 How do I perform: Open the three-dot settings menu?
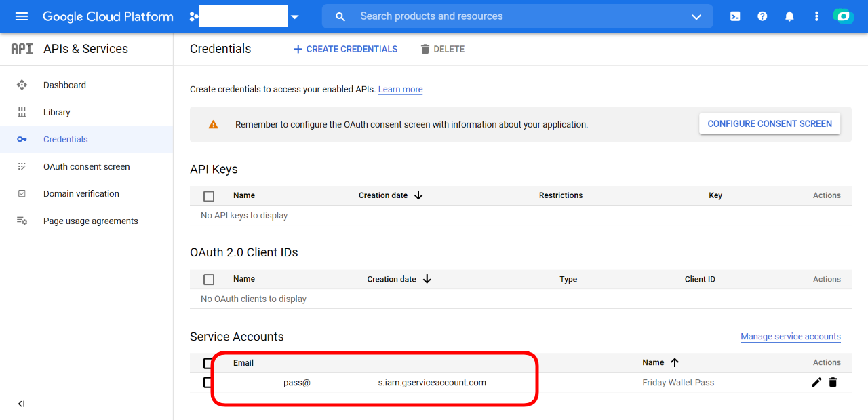click(816, 16)
